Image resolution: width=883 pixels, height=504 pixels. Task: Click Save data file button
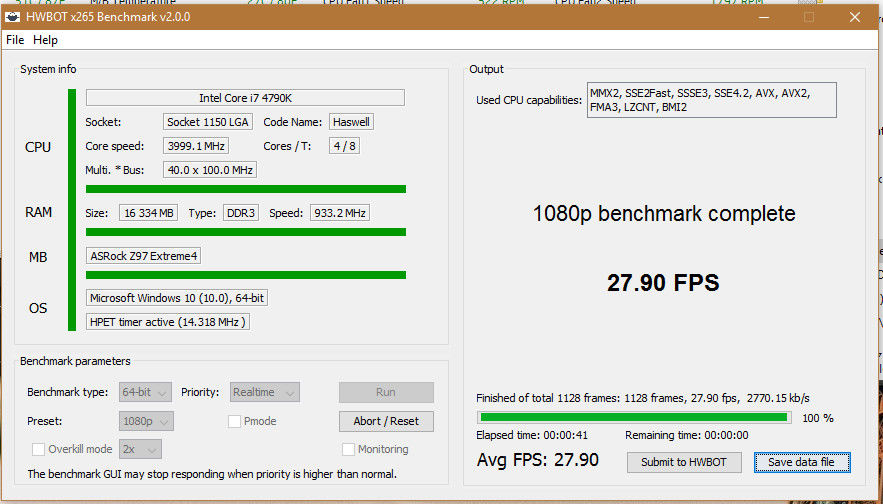point(802,462)
